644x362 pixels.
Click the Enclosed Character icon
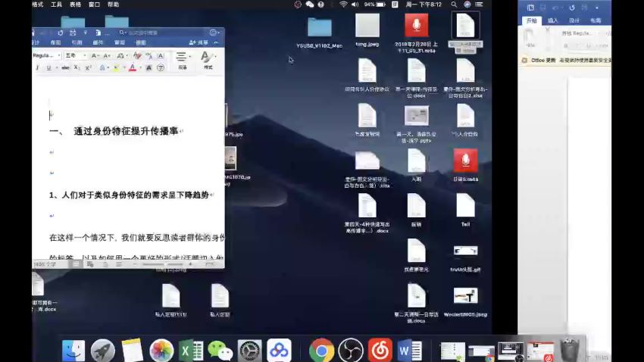[x=161, y=67]
